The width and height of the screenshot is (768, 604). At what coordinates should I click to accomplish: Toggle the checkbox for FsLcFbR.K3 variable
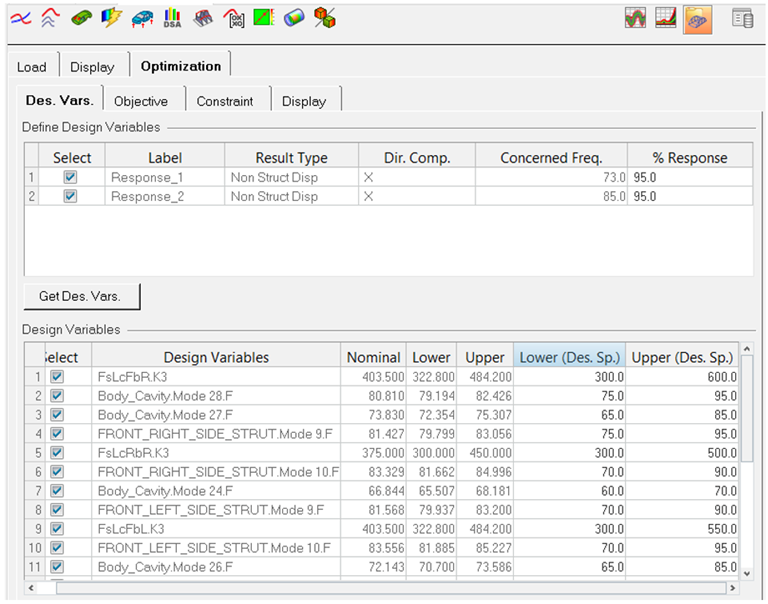point(57,377)
